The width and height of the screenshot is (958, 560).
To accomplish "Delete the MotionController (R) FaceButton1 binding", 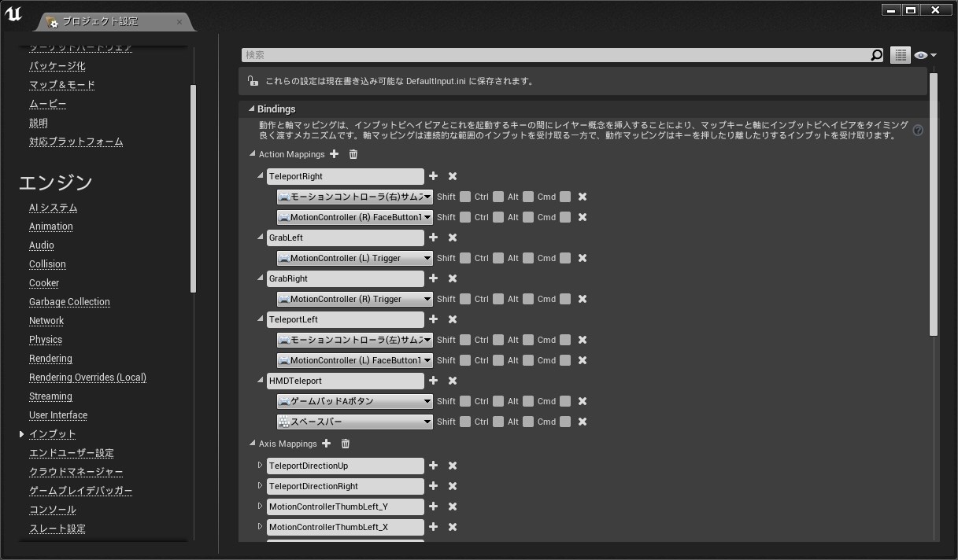I will point(583,217).
